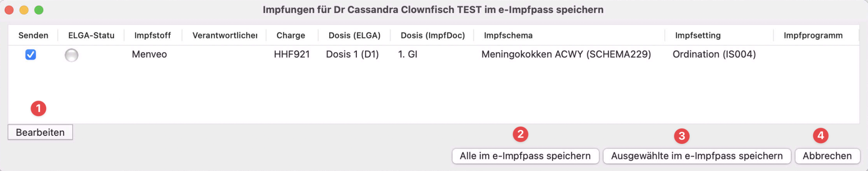The image size is (868, 171).
Task: Click the ELGA-Status column header
Action: [x=91, y=36]
